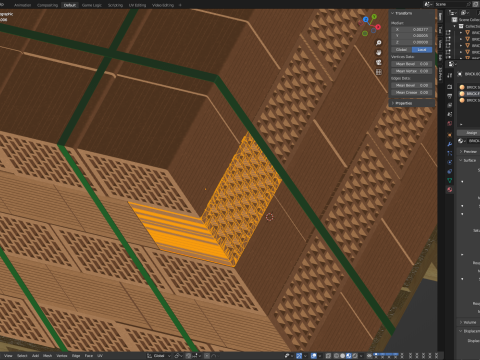Click the vertices Mean Vertex value field

click(412, 71)
